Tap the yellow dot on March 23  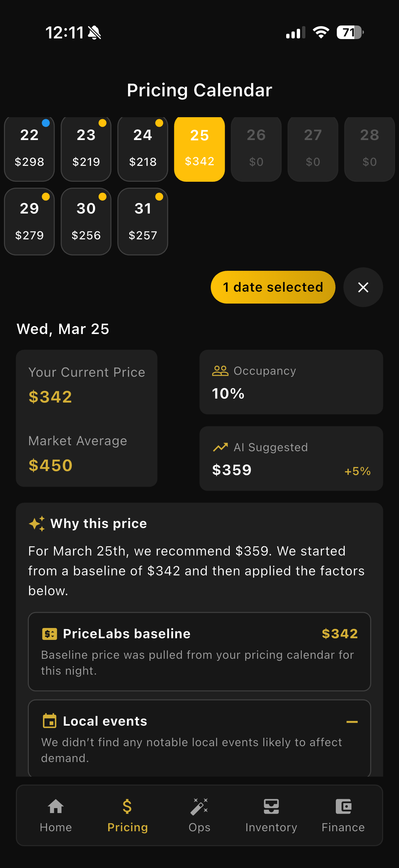tap(102, 123)
